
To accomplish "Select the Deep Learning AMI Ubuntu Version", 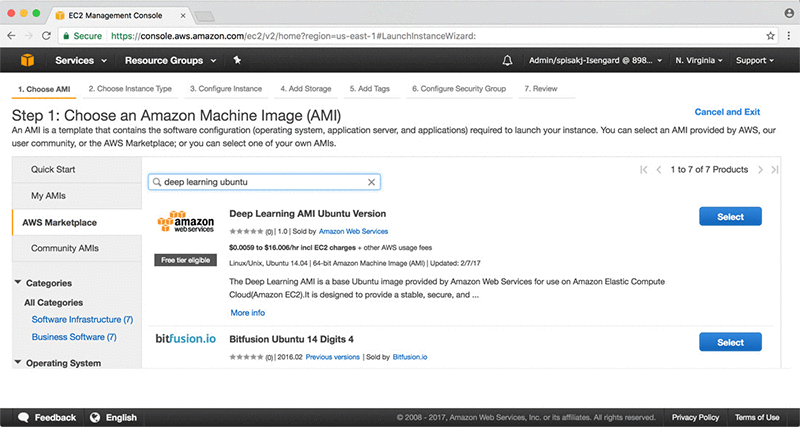I will pos(730,216).
